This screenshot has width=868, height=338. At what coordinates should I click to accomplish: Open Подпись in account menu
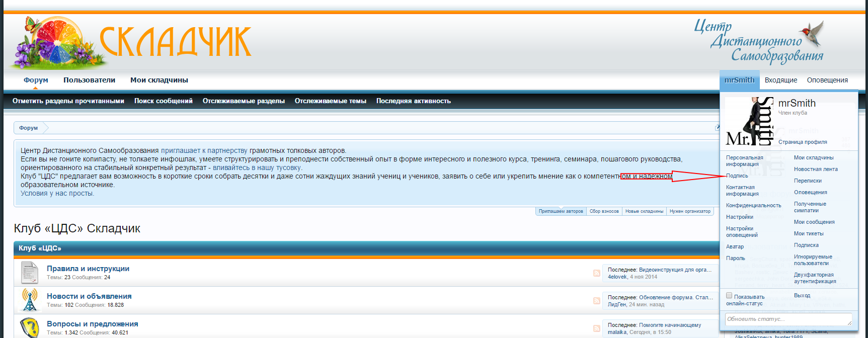point(737,176)
